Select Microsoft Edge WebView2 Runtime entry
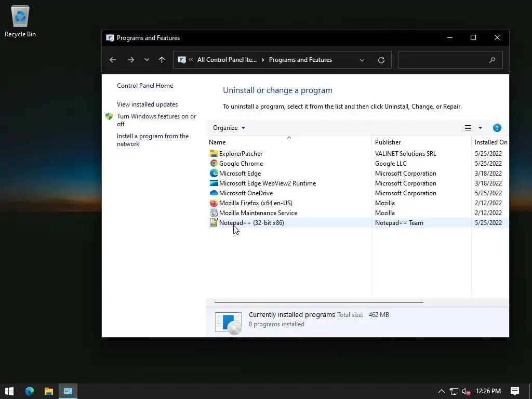This screenshot has height=399, width=532. (268, 183)
